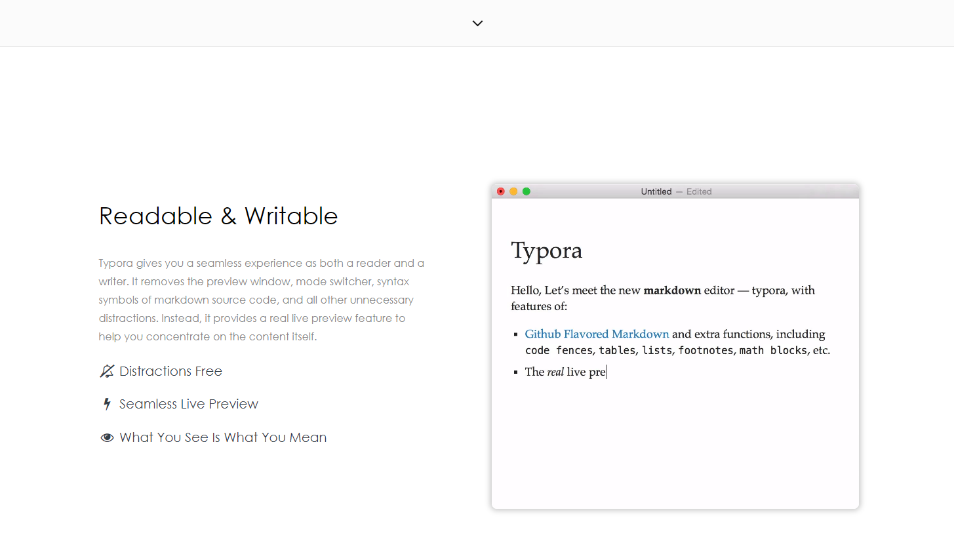Screen dimensions: 954x560
Task: Click the Seamless Live Preview lightning icon
Action: click(x=107, y=404)
